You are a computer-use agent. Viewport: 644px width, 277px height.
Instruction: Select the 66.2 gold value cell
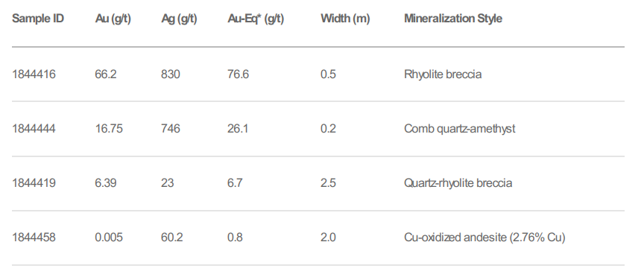(x=106, y=74)
